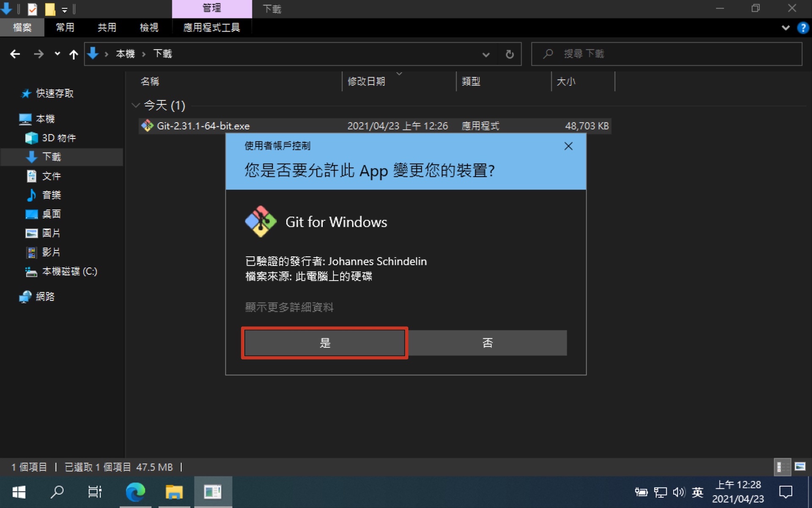The height and width of the screenshot is (508, 812).
Task: Select the 管理 contextual tab
Action: coord(211,8)
